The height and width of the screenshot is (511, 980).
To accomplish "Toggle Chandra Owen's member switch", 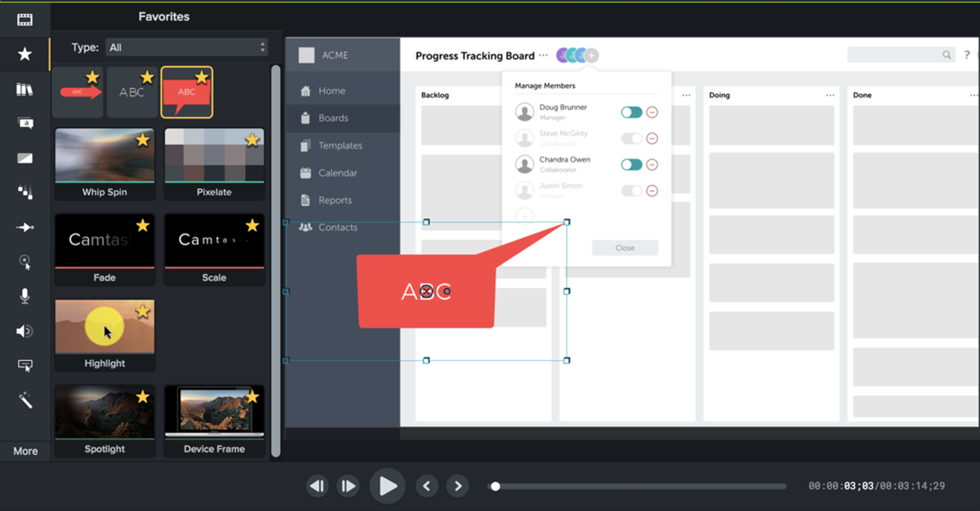I will (x=631, y=164).
